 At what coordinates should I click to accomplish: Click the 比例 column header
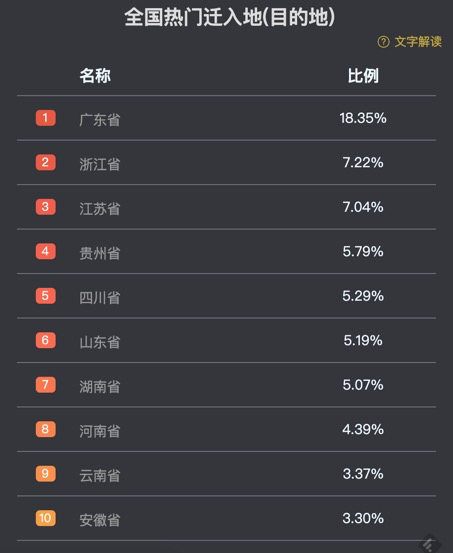pyautogui.click(x=363, y=75)
